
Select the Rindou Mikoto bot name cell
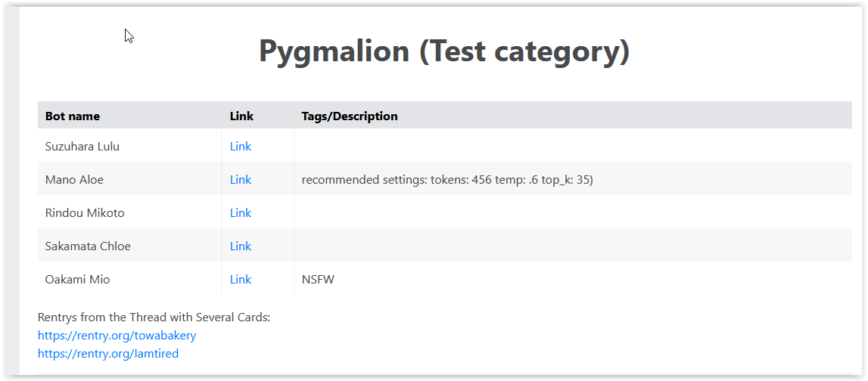(85, 213)
